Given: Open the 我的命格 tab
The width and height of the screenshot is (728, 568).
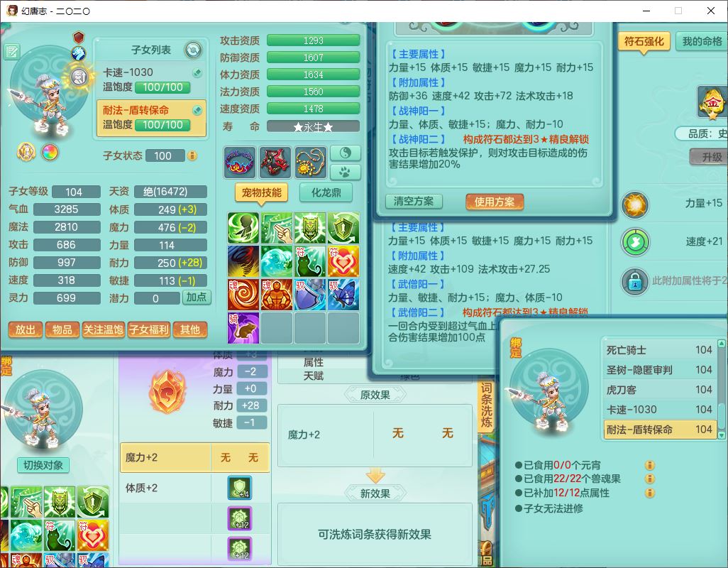Looking at the screenshot, I should [x=702, y=41].
